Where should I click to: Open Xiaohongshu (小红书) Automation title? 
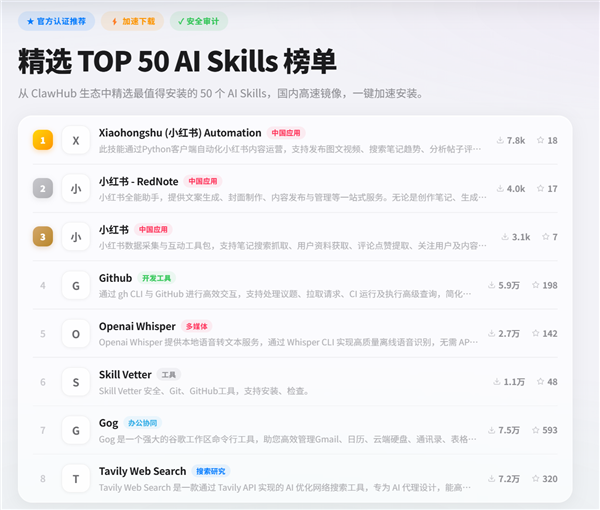[180, 133]
